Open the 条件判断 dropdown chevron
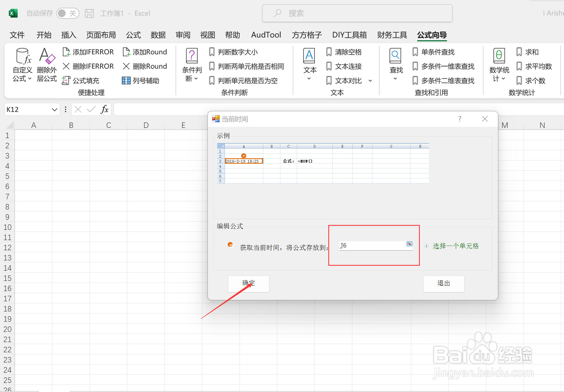The width and height of the screenshot is (564, 392). tap(195, 79)
